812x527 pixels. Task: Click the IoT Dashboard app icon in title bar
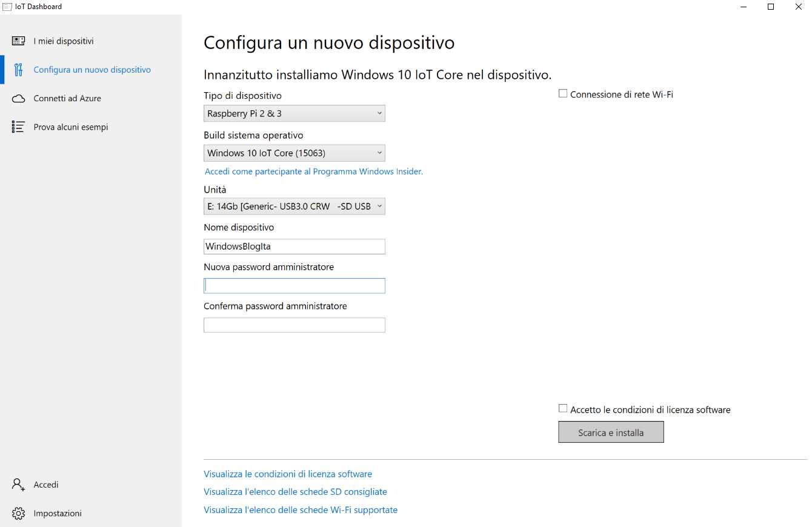coord(7,7)
